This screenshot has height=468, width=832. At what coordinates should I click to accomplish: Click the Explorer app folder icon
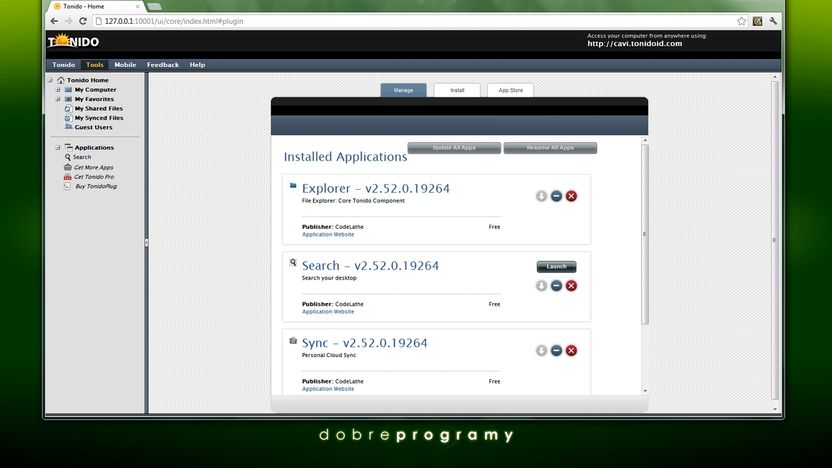(x=293, y=186)
